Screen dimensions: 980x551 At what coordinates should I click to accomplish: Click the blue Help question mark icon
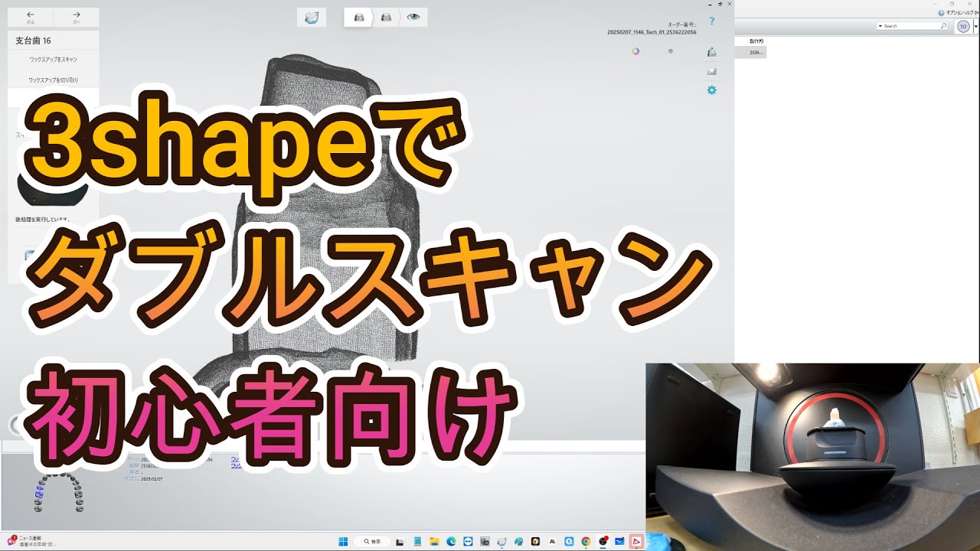[712, 21]
